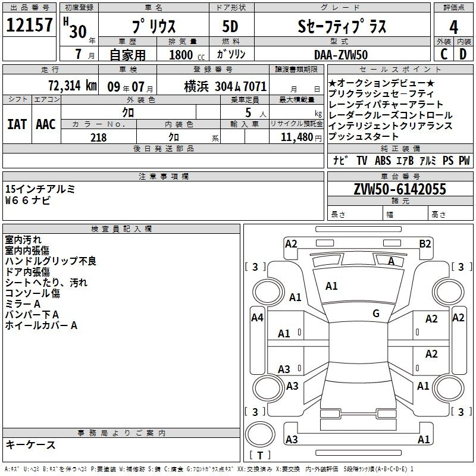Click the G windshield mark on diagram

coord(376,314)
